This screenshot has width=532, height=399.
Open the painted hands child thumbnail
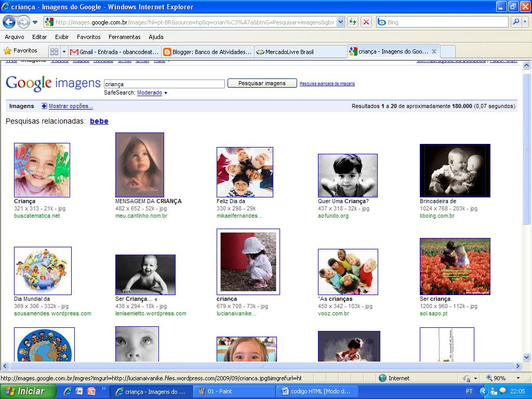click(42, 170)
